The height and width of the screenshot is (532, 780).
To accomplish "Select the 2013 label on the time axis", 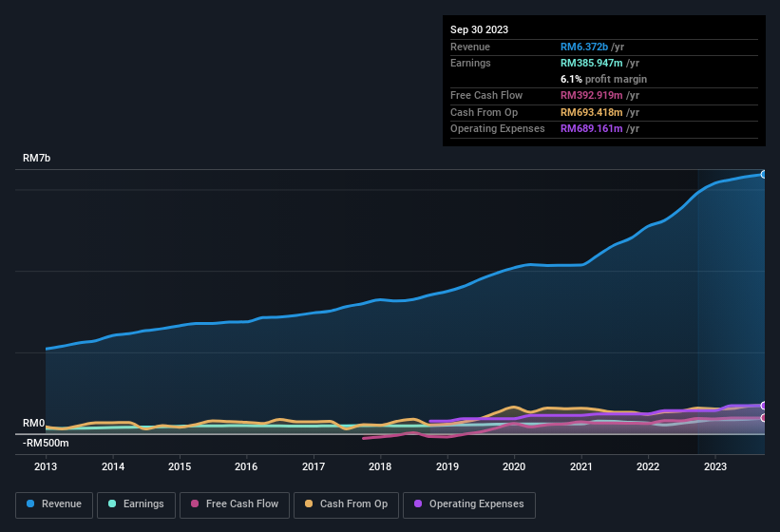I will point(46,466).
